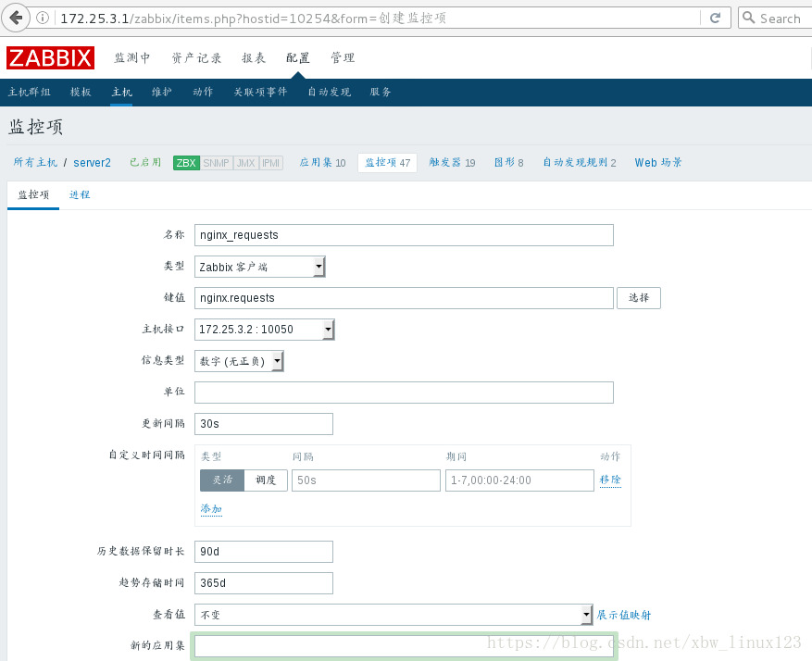Open the 配置 top menu
Viewport: 812px width, 661px height.
tap(298, 57)
